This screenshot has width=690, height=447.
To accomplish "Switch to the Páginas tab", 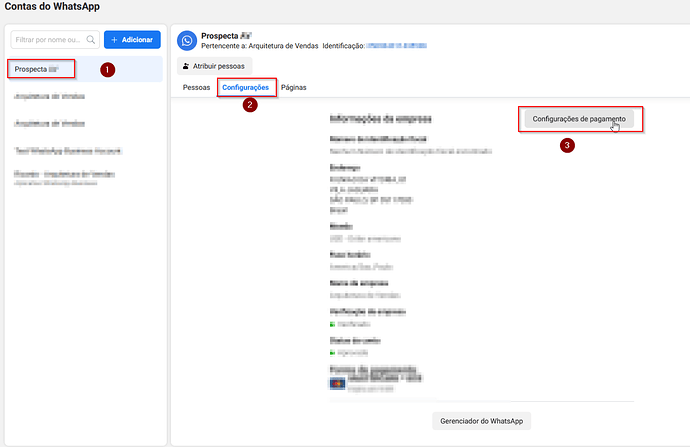I will (x=294, y=88).
